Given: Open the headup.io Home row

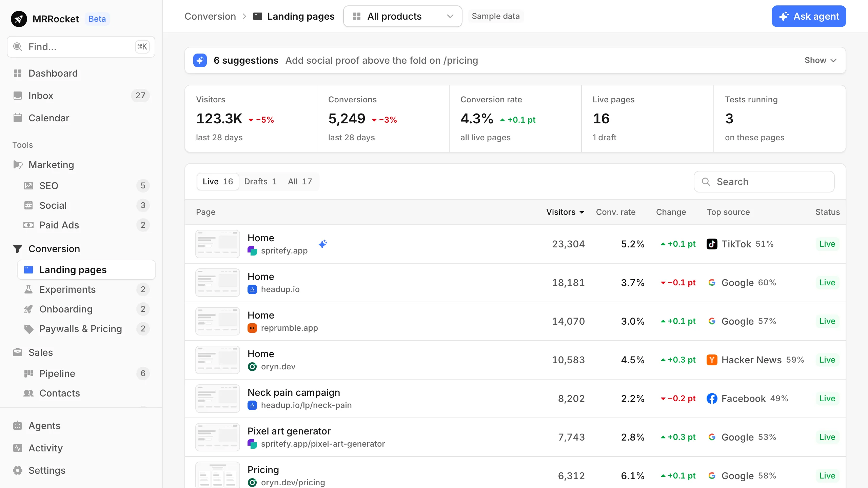Looking at the screenshot, I should coord(515,283).
